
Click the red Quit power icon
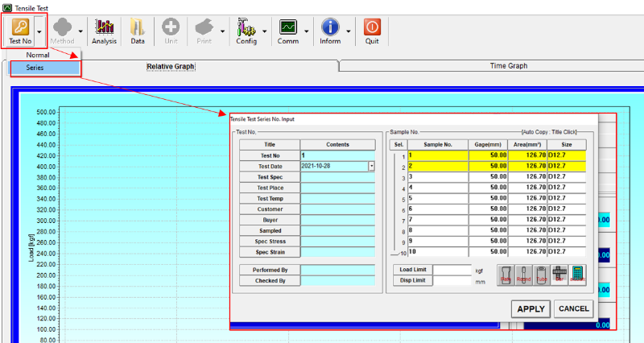(372, 27)
